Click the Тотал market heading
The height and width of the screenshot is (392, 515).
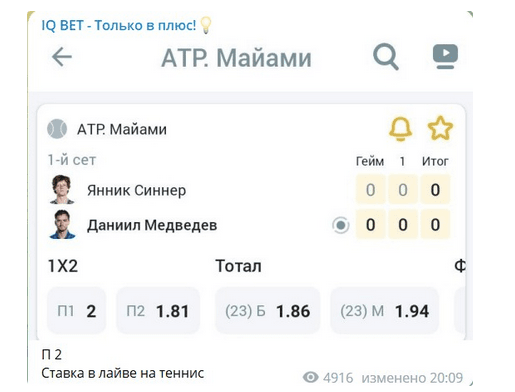coord(238,266)
